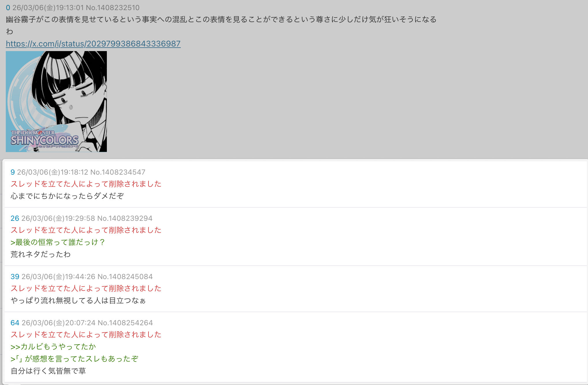The height and width of the screenshot is (385, 588).
Task: Click post ID No.1408234547
Action: [x=118, y=172]
